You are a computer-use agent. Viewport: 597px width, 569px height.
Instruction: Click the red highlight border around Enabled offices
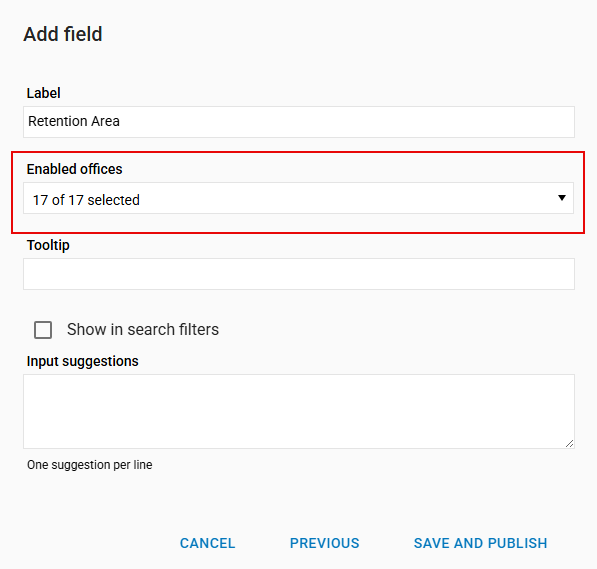[x=298, y=153]
